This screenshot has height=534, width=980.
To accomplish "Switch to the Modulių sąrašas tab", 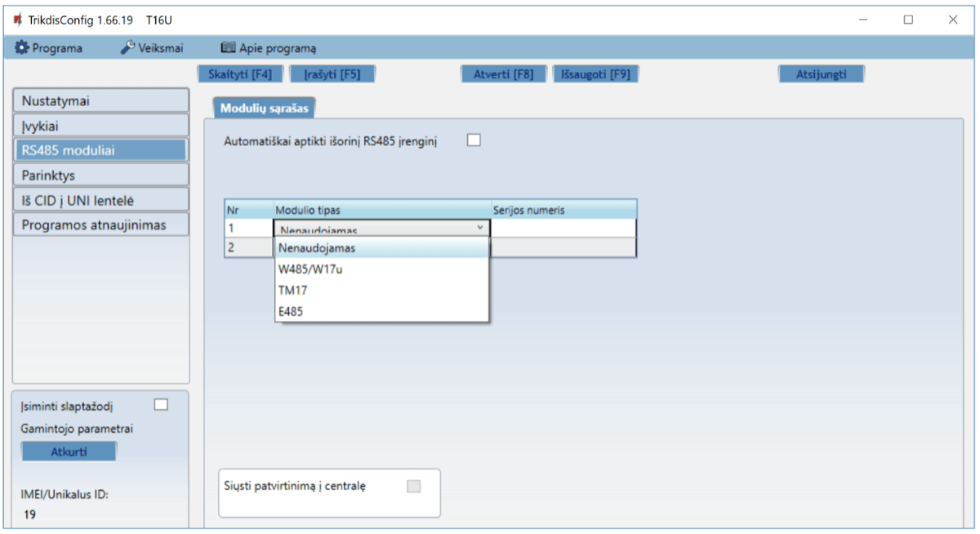I will coord(264,108).
